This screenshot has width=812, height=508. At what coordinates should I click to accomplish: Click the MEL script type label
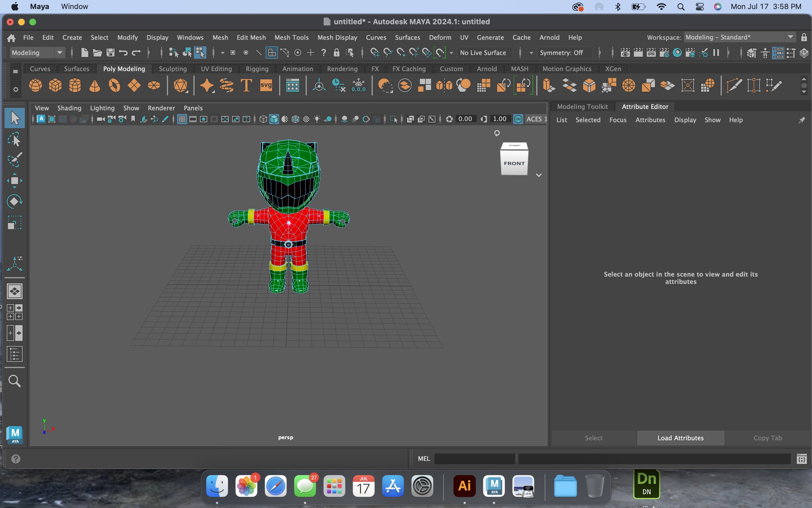click(424, 459)
